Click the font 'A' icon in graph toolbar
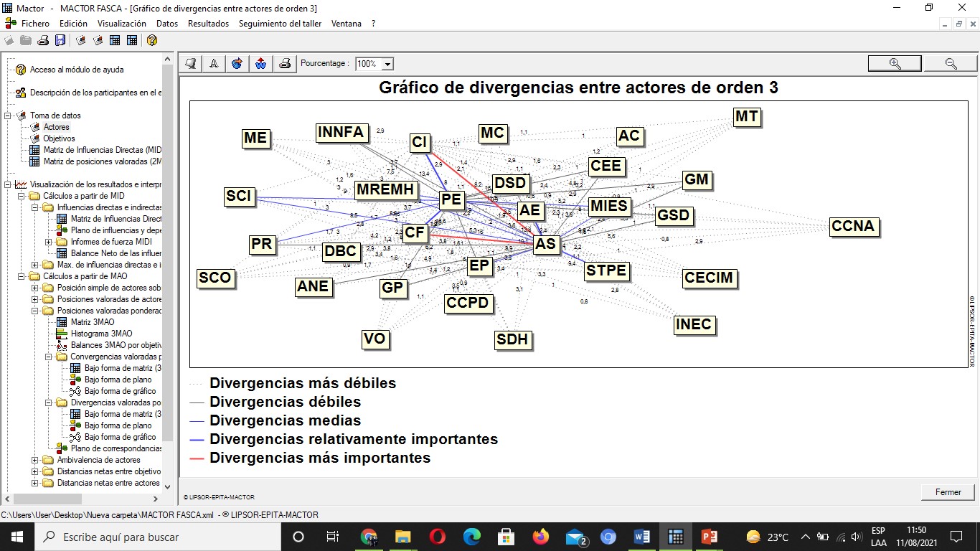Image resolution: width=980 pixels, height=551 pixels. click(x=213, y=63)
